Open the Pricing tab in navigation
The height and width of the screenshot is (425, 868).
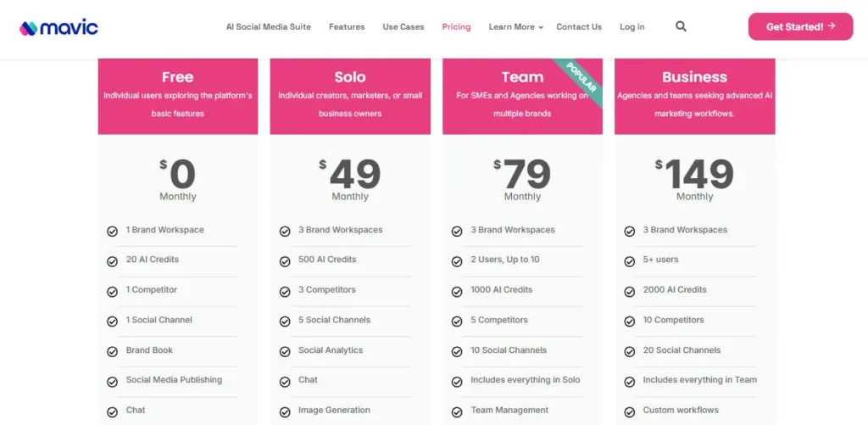point(456,27)
